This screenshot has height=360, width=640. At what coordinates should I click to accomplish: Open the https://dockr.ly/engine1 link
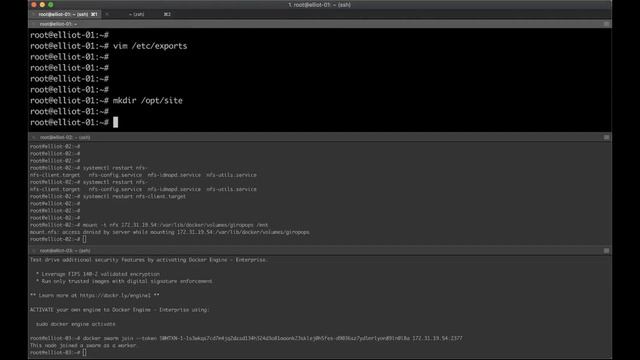pos(115,296)
